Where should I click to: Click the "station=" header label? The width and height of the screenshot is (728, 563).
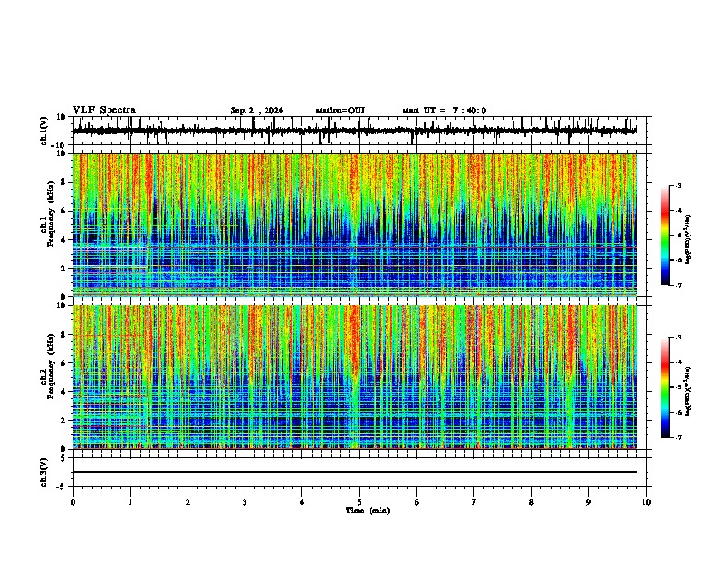click(x=332, y=110)
